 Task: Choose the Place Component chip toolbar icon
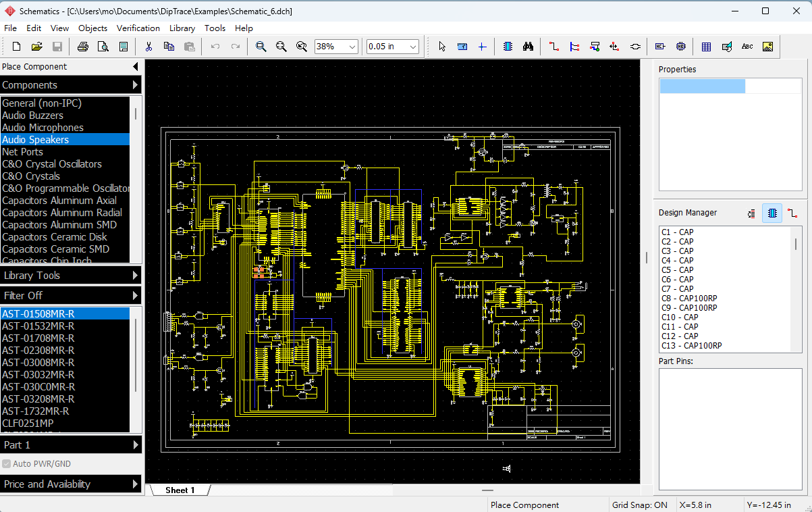point(508,47)
